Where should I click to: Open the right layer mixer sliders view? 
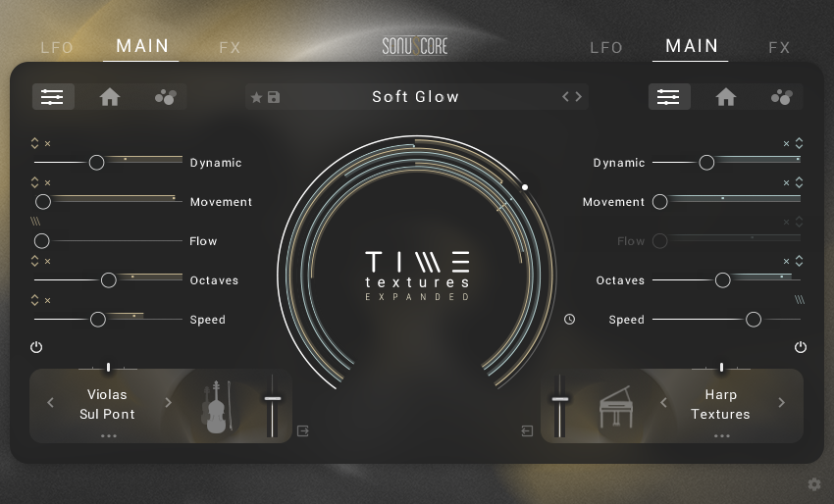pyautogui.click(x=669, y=96)
